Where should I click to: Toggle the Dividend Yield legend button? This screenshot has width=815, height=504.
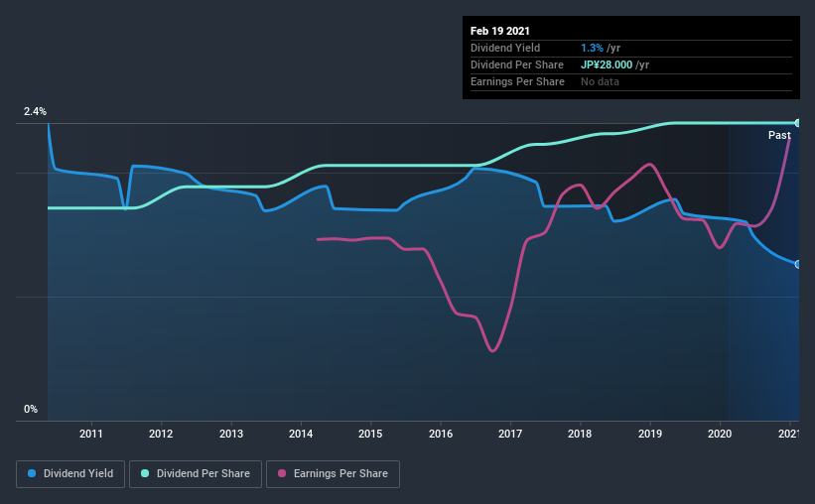click(x=70, y=474)
